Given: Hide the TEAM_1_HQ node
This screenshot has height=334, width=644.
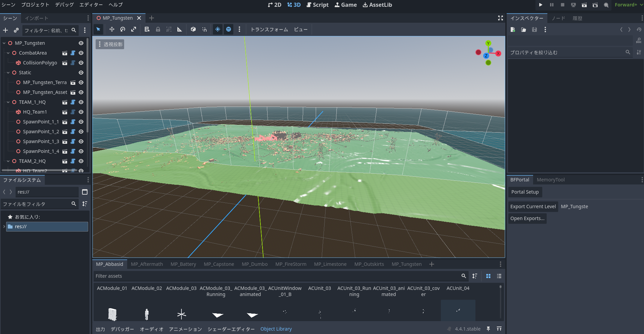Looking at the screenshot, I should (81, 102).
